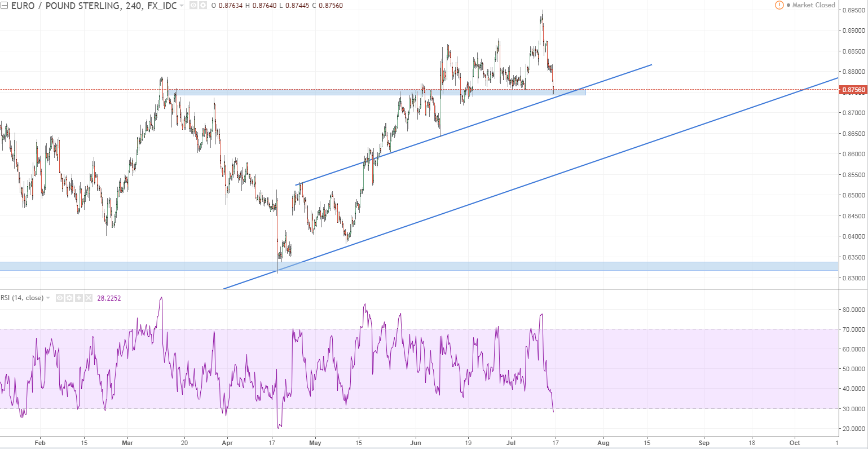Click the 70.0000 RSI axis label

(x=854, y=329)
